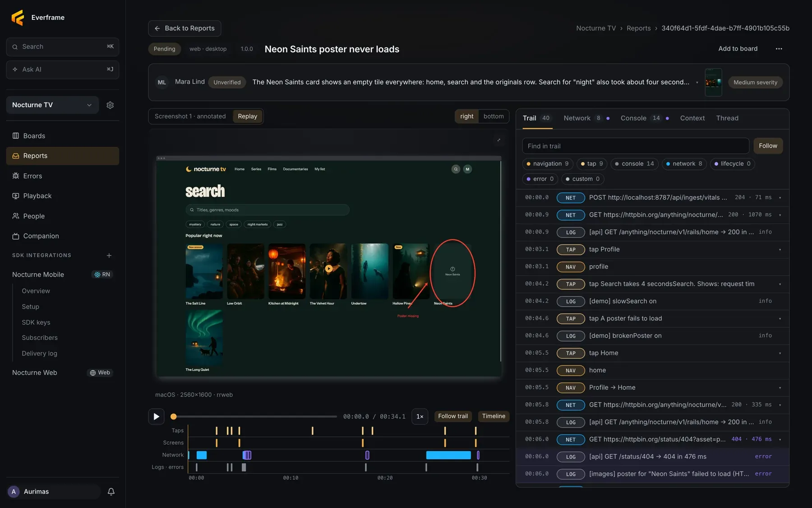Expand the report description text
Viewport: 812px width, 508px height.
tap(697, 83)
